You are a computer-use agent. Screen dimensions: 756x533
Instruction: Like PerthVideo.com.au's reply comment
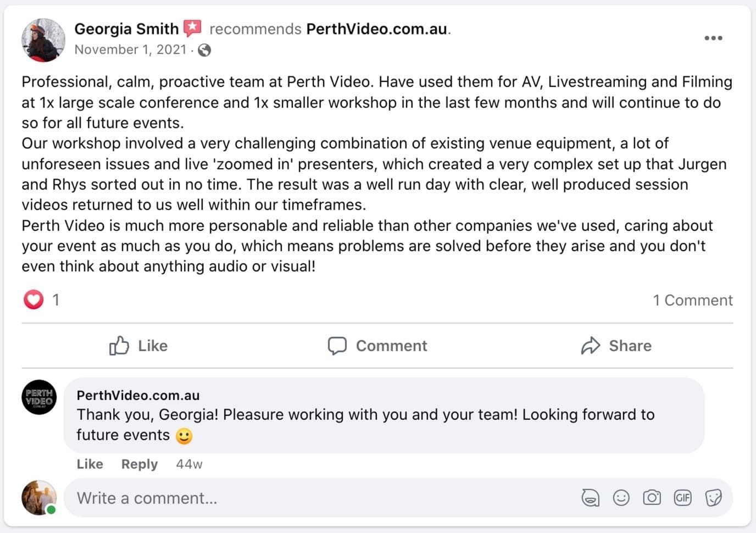(90, 464)
